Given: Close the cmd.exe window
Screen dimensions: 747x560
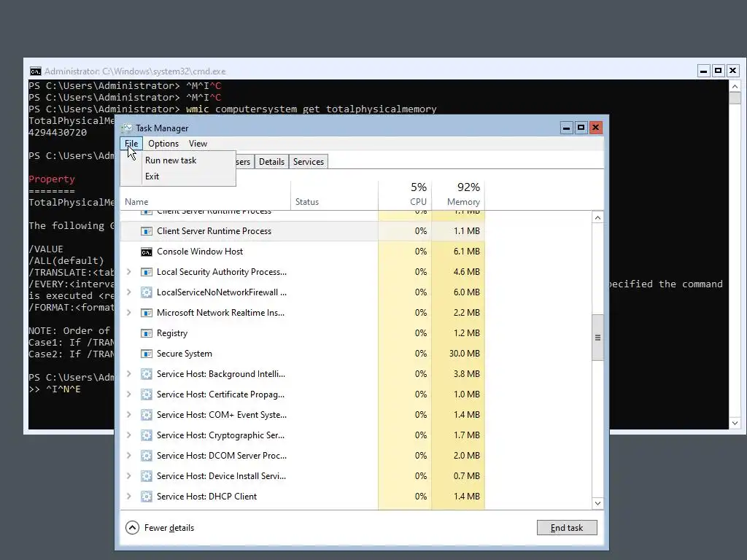Looking at the screenshot, I should [x=732, y=71].
